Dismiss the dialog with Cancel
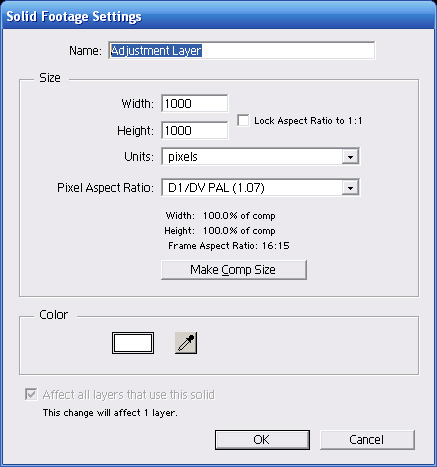The image size is (437, 467). pos(367,440)
